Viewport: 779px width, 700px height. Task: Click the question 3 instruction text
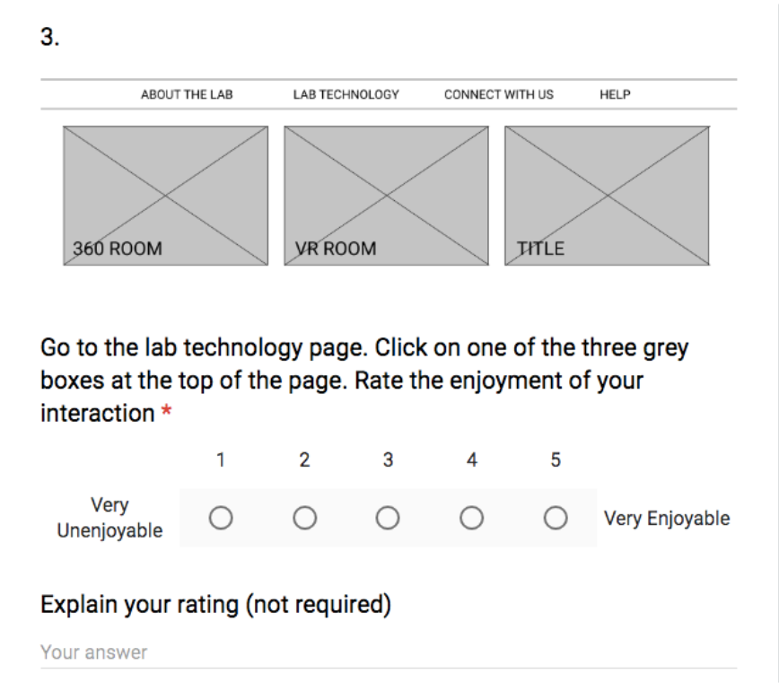click(364, 380)
